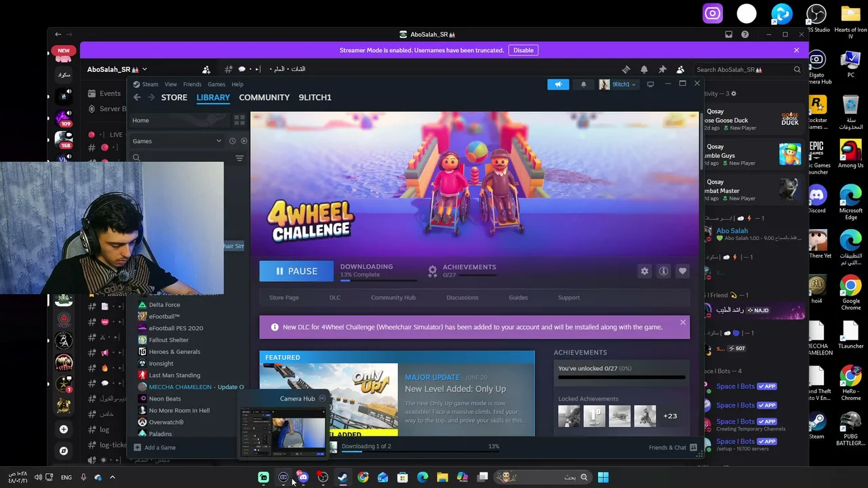The height and width of the screenshot is (488, 868).
Task: Open Discord inbox icon in title bar
Action: [x=728, y=34]
